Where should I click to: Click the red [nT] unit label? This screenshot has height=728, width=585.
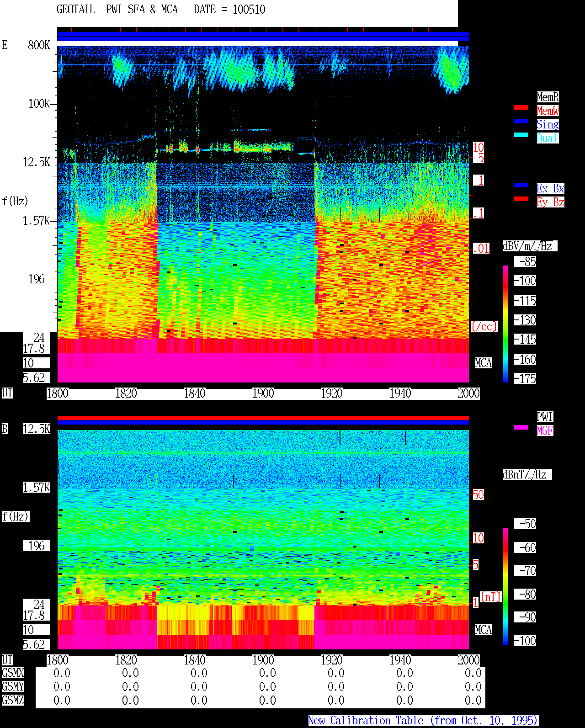click(x=491, y=597)
